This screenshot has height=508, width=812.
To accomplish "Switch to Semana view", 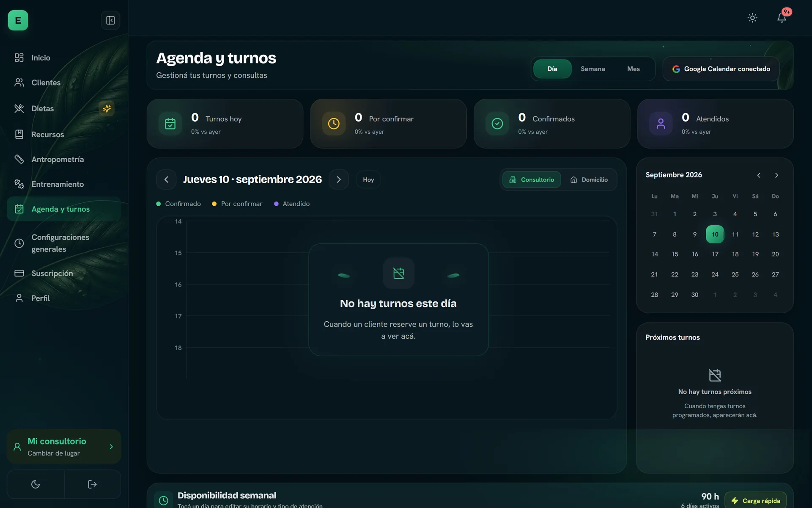I will [593, 69].
